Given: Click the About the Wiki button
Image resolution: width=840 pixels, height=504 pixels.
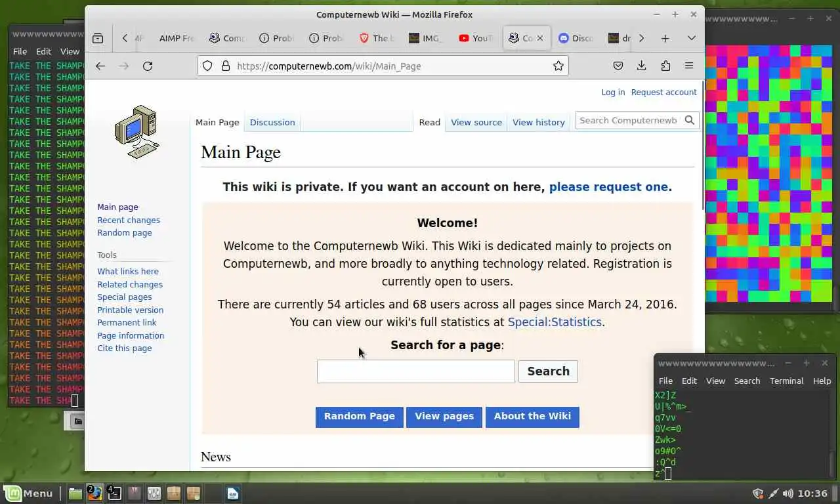Looking at the screenshot, I should click(x=532, y=417).
